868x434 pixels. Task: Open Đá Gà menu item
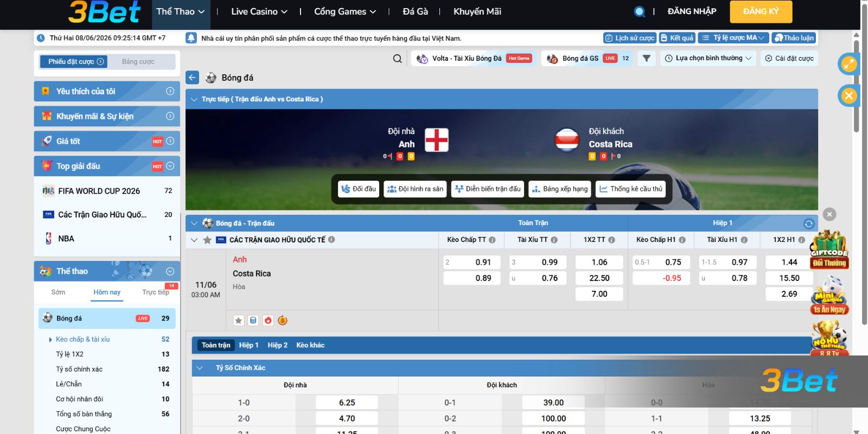pyautogui.click(x=416, y=11)
